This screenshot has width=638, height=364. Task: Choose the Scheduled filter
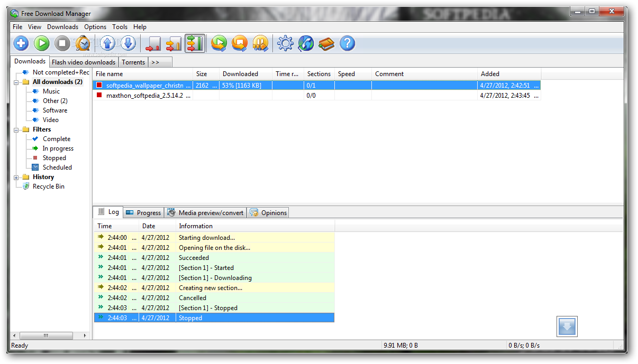coord(57,167)
